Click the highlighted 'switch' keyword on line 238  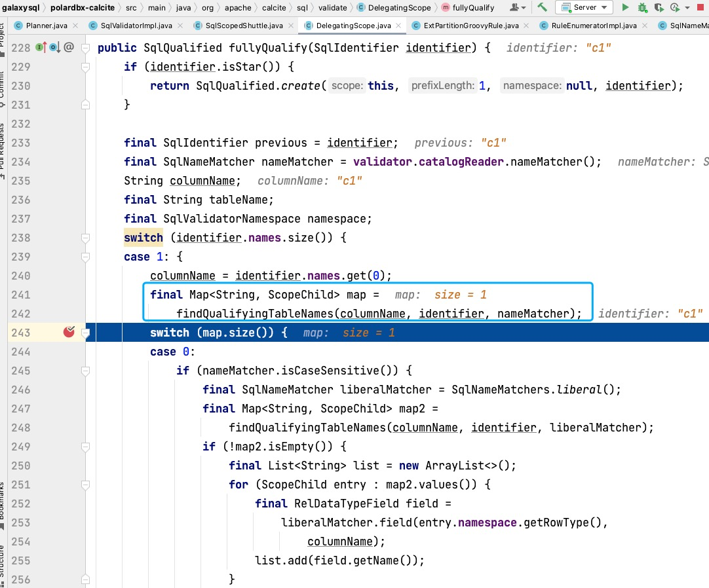tap(144, 238)
